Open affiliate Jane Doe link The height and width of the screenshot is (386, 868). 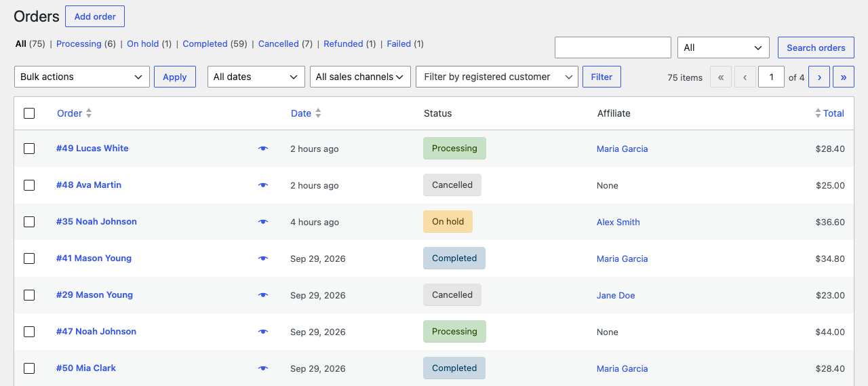click(x=616, y=295)
